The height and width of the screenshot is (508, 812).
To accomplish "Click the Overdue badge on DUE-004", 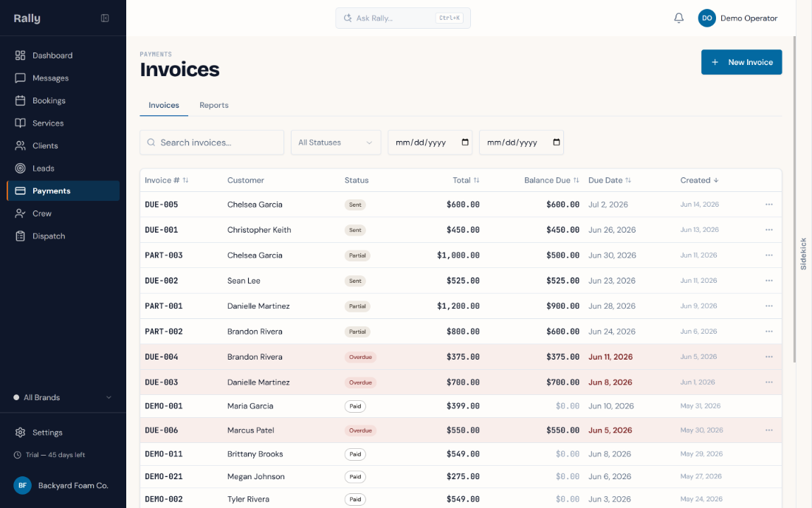I will 360,357.
